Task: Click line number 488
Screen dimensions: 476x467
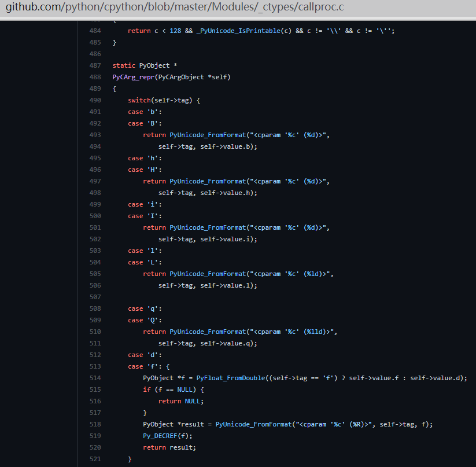Action: click(95, 77)
